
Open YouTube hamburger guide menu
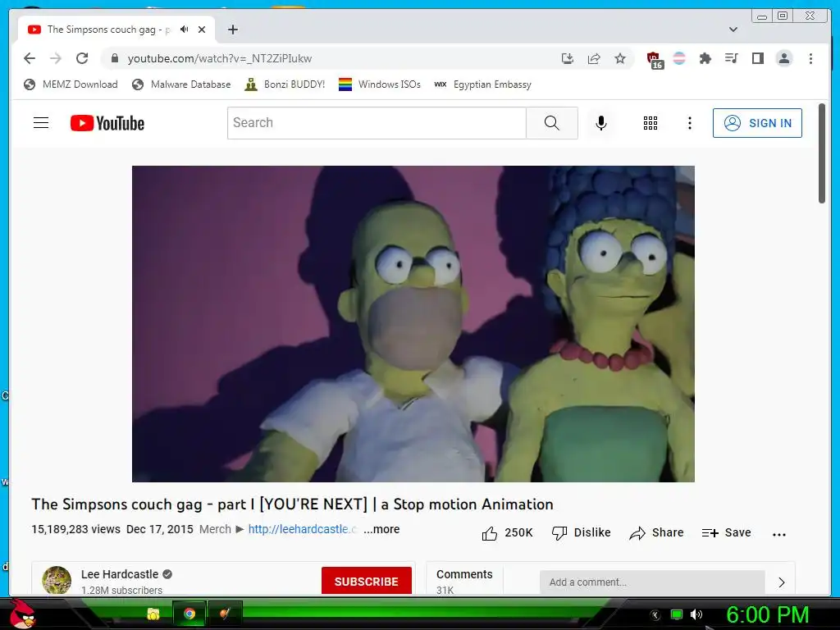[x=41, y=123]
